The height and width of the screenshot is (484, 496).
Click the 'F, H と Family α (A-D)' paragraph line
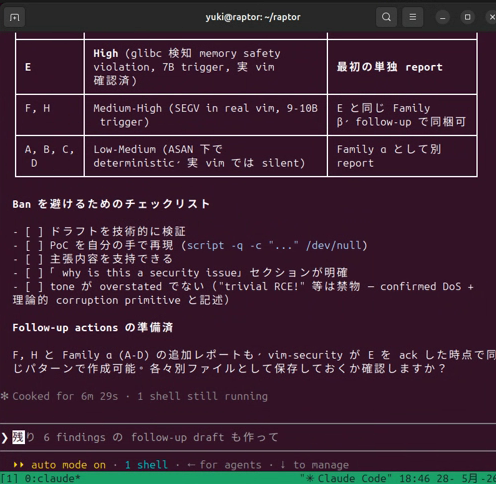254,355
